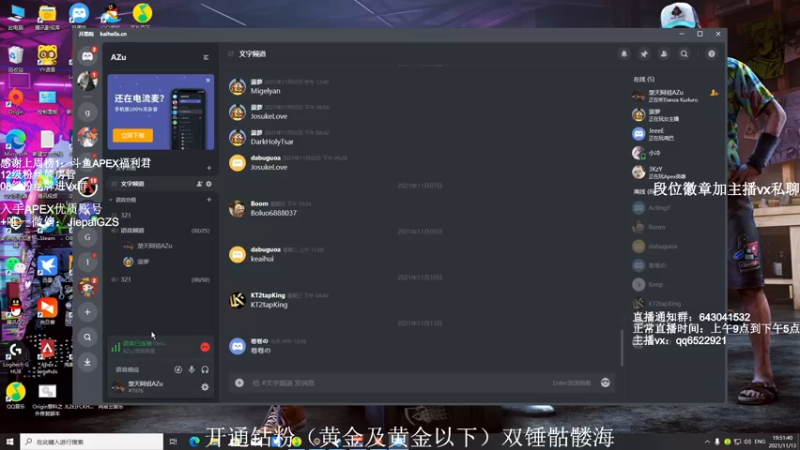Toggle channel notifications with the bell icon
This screenshot has width=800, height=450.
624,54
